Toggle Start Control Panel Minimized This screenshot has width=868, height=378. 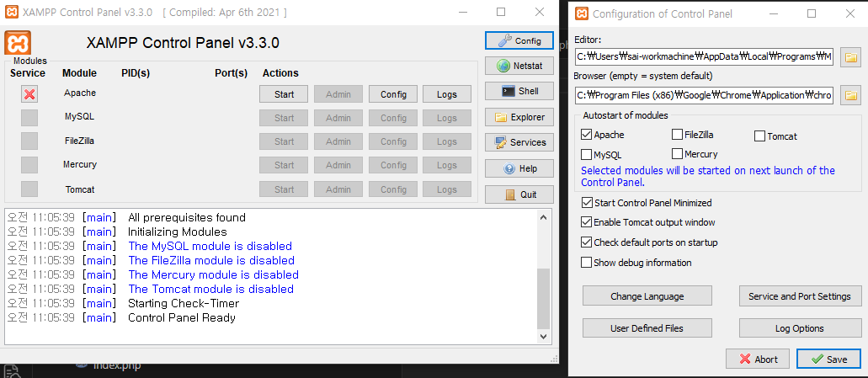586,203
